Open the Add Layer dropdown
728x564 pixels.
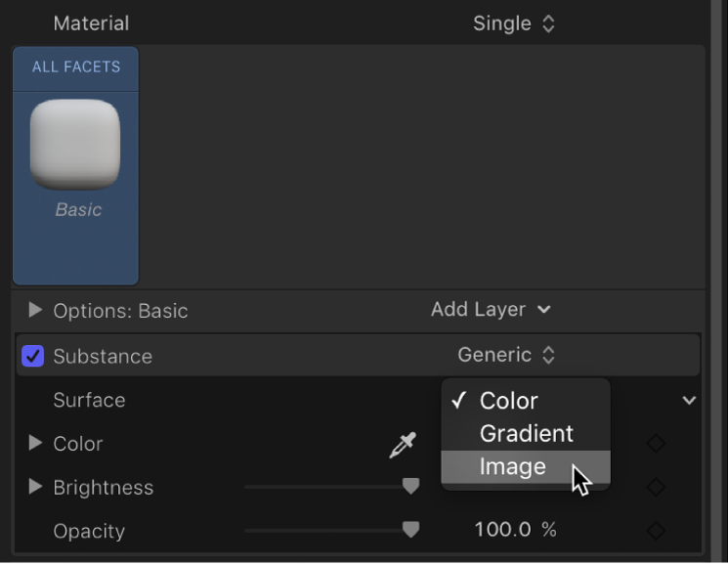(x=491, y=310)
